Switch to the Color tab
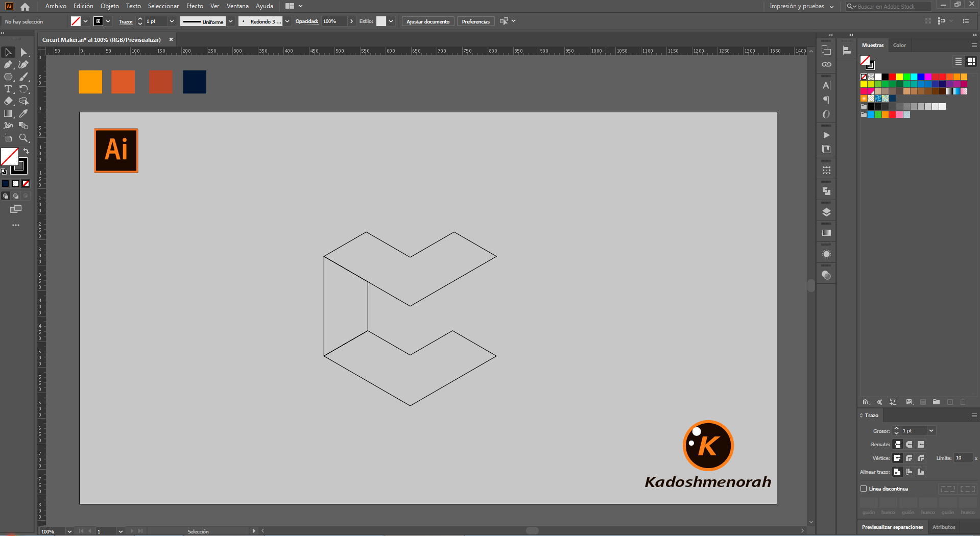 (x=899, y=45)
